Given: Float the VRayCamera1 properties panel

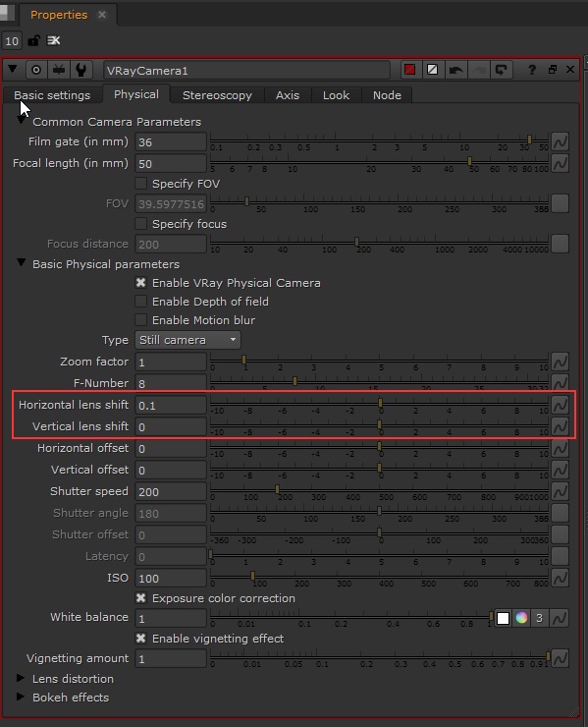Looking at the screenshot, I should [x=553, y=70].
